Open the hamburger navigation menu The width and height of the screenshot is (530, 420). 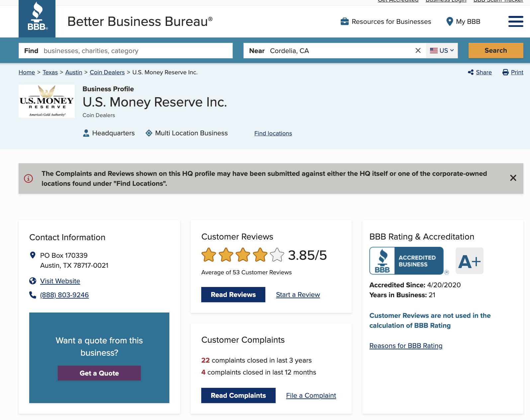point(516,22)
